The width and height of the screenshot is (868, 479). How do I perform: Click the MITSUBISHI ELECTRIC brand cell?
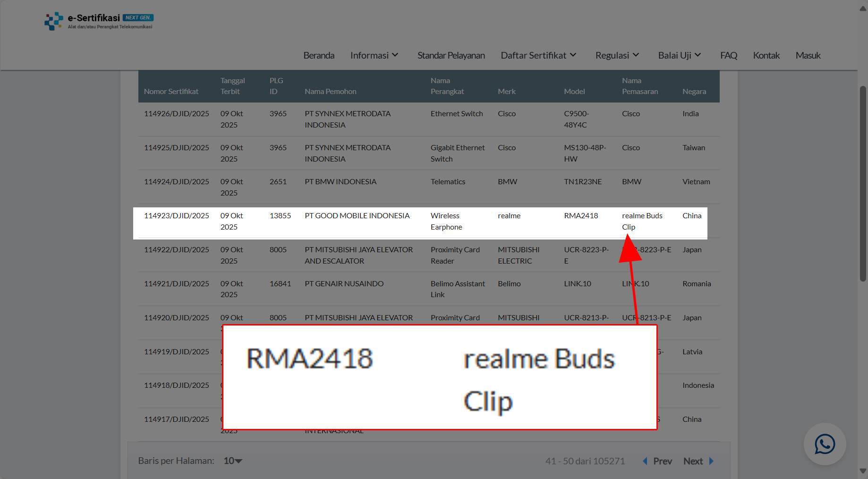click(519, 255)
